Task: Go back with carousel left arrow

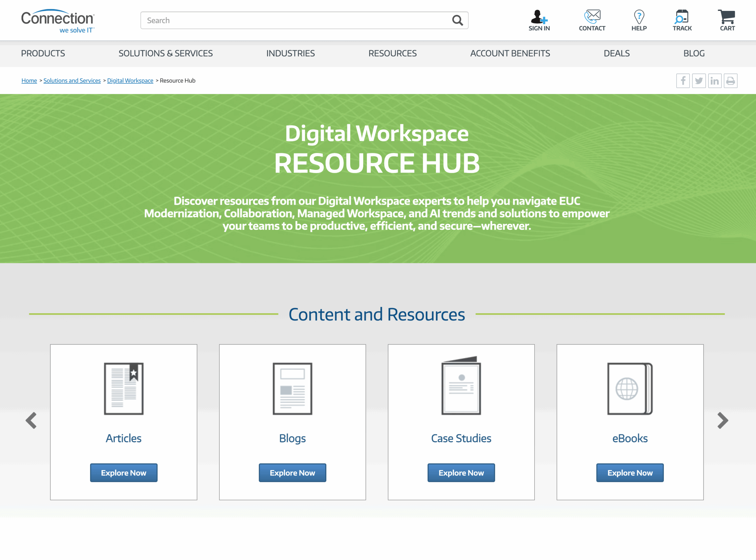Action: tap(31, 421)
